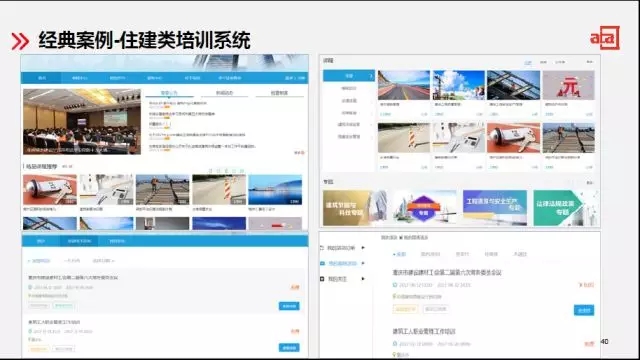Open the conference hall photo on the homepage
640x360 pixels.
tap(82, 121)
